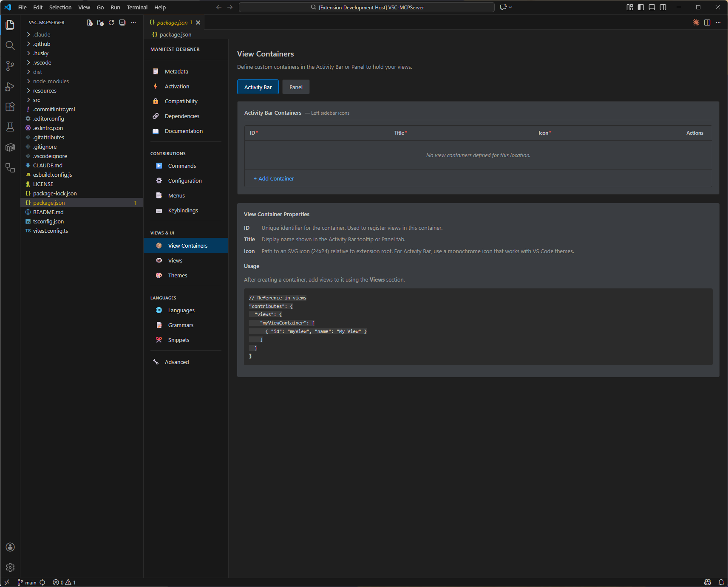Open Customize Layout icon in title bar

pyautogui.click(x=630, y=7)
